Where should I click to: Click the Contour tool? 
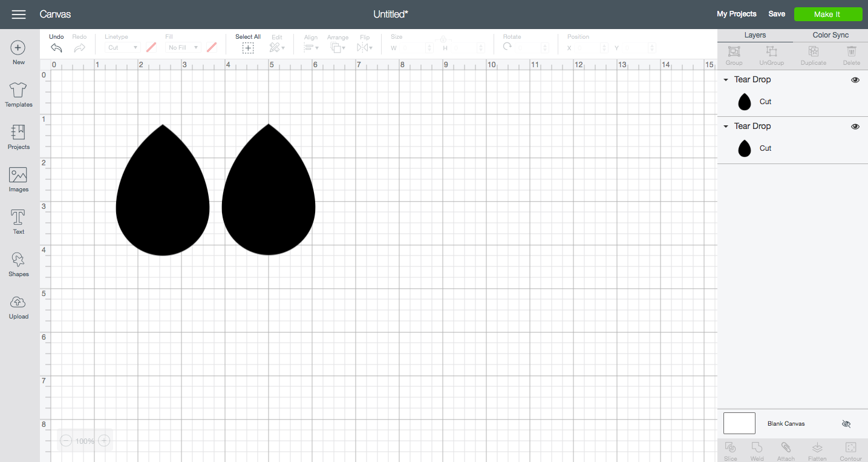pyautogui.click(x=850, y=451)
